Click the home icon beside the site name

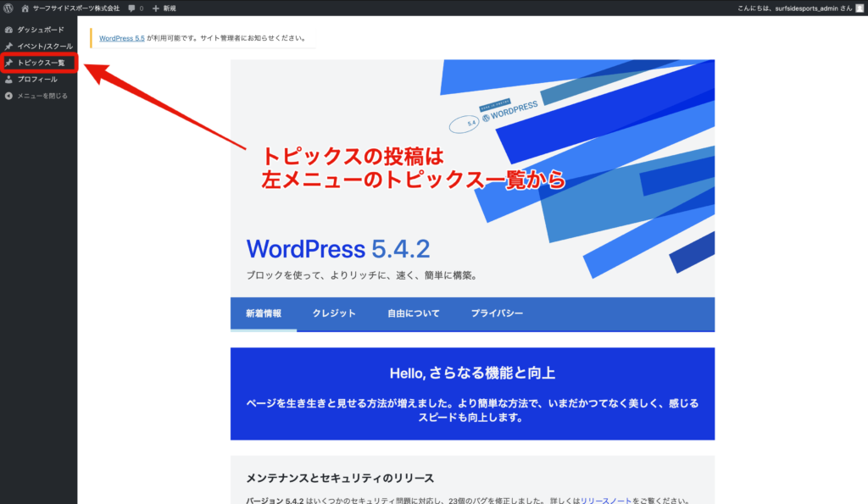click(x=25, y=8)
